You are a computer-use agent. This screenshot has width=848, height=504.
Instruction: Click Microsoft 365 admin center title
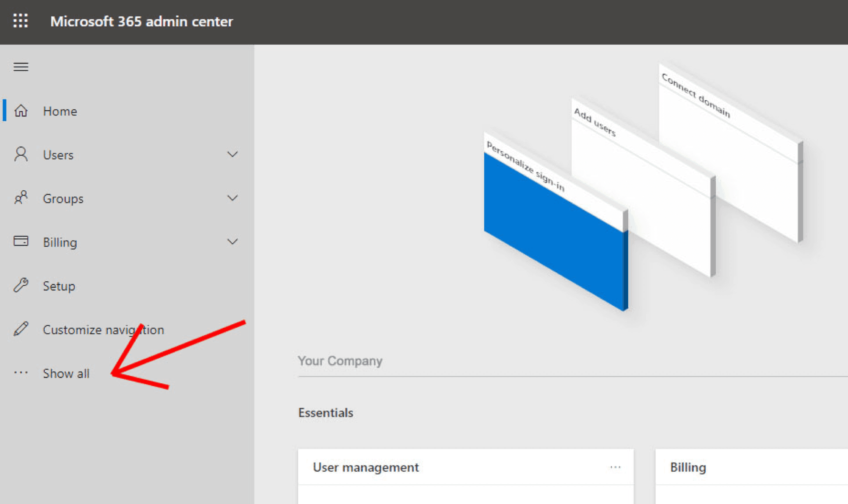tap(141, 21)
